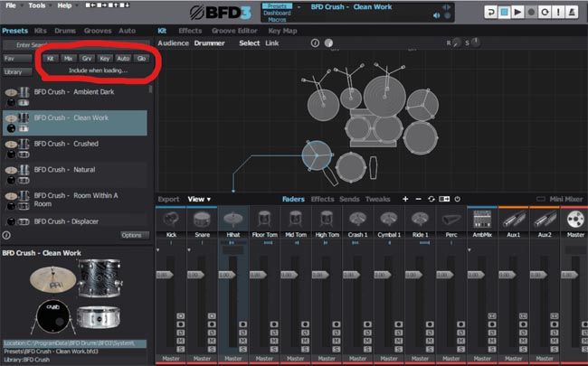Select the Master channel tape reel icon
The image size is (588, 366).
574,220
